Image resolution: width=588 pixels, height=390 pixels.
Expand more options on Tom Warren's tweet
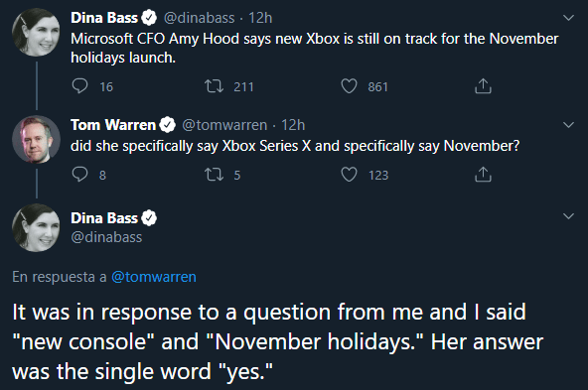(x=568, y=125)
